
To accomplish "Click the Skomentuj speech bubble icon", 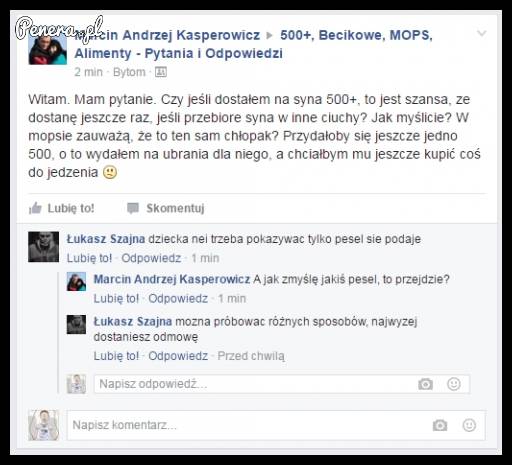I will pyautogui.click(x=133, y=208).
